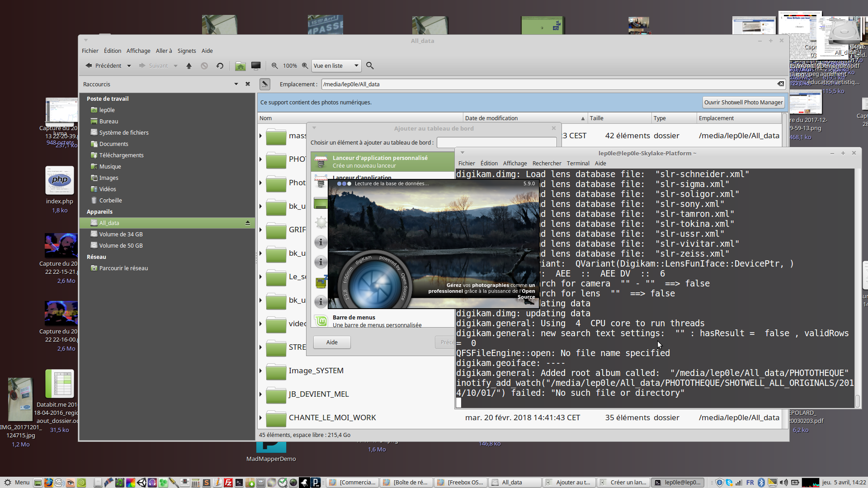The width and height of the screenshot is (868, 488).
Task: Open the Raccourcis sidebar dropdown
Action: click(x=236, y=84)
